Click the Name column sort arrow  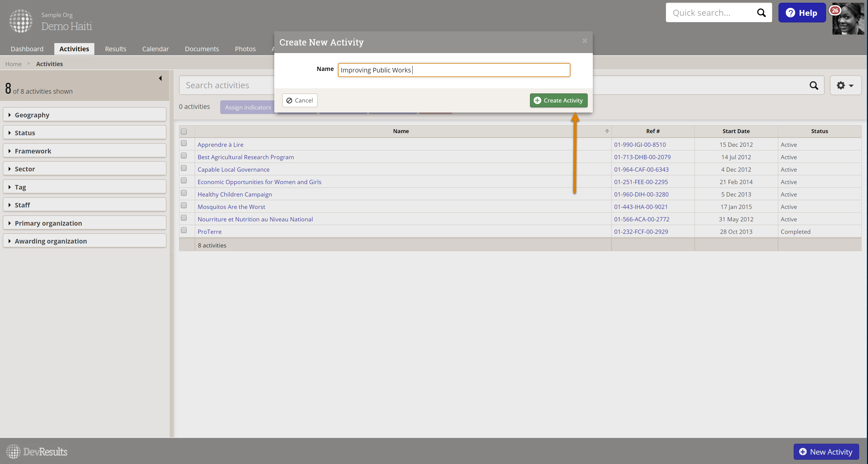coord(607,131)
